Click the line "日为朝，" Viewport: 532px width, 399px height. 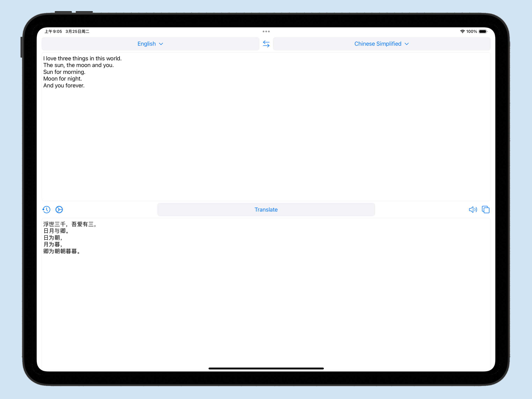pos(53,238)
